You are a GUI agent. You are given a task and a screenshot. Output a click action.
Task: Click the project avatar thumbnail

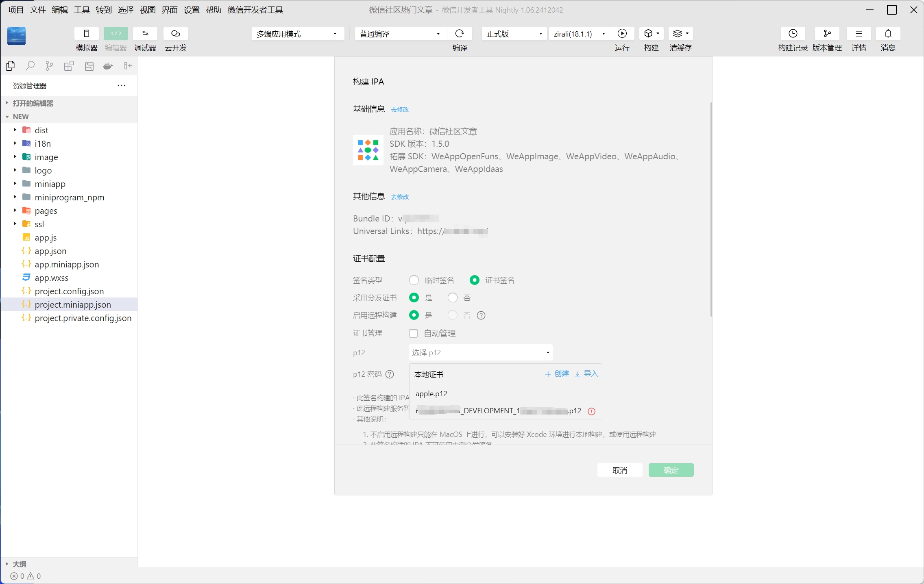(16, 36)
